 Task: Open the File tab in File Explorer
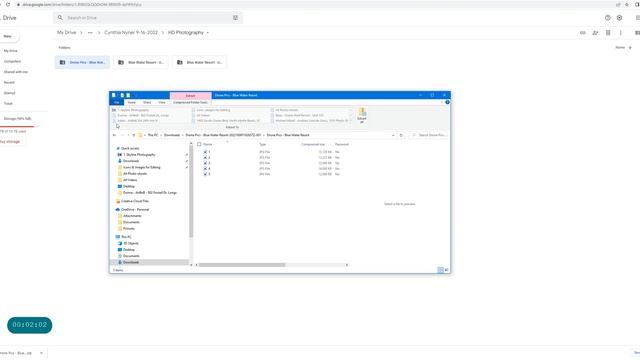(116, 102)
